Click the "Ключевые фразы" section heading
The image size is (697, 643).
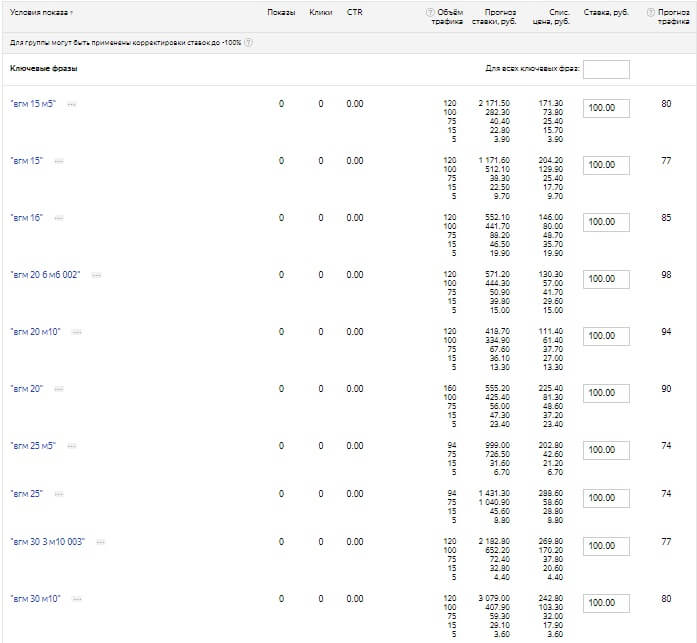coord(44,68)
